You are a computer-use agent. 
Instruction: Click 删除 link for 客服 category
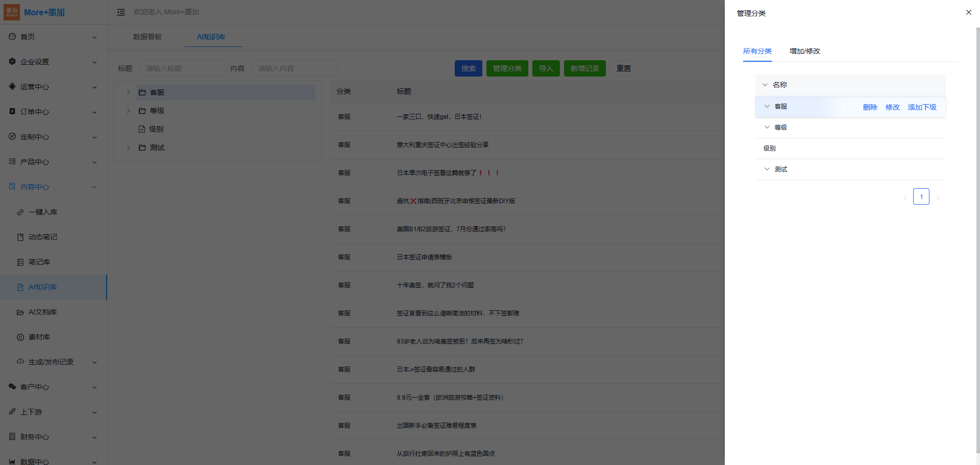tap(870, 107)
